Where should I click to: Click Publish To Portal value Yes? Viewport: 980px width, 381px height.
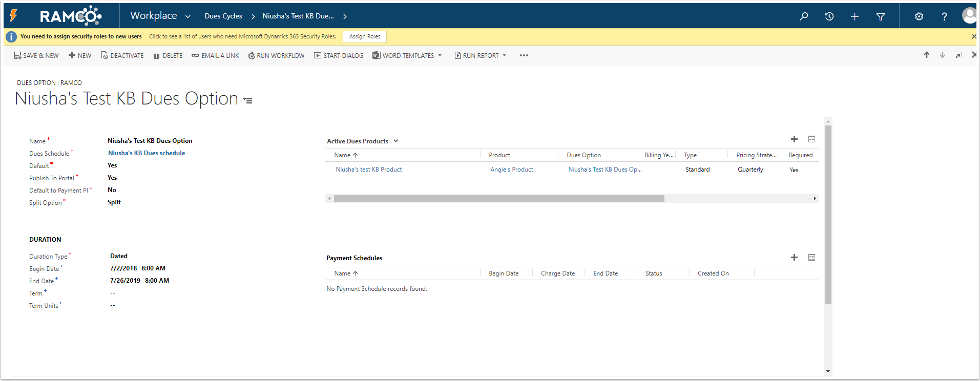112,178
